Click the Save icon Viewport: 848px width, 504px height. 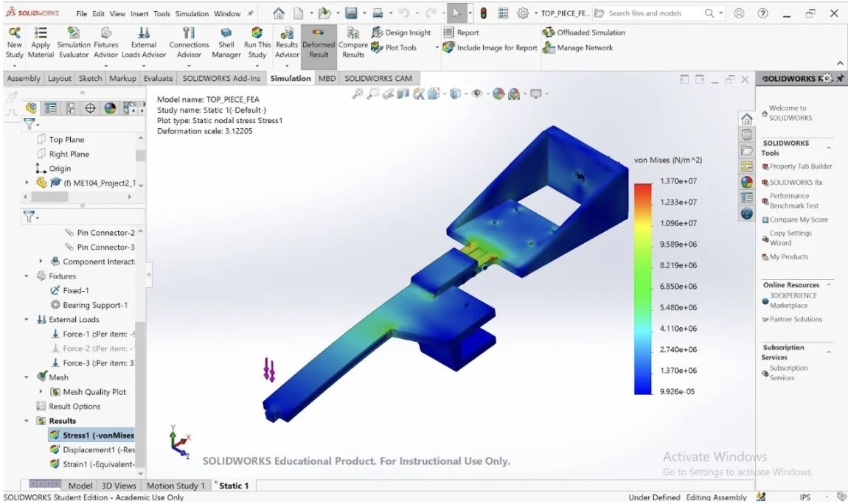(x=351, y=13)
